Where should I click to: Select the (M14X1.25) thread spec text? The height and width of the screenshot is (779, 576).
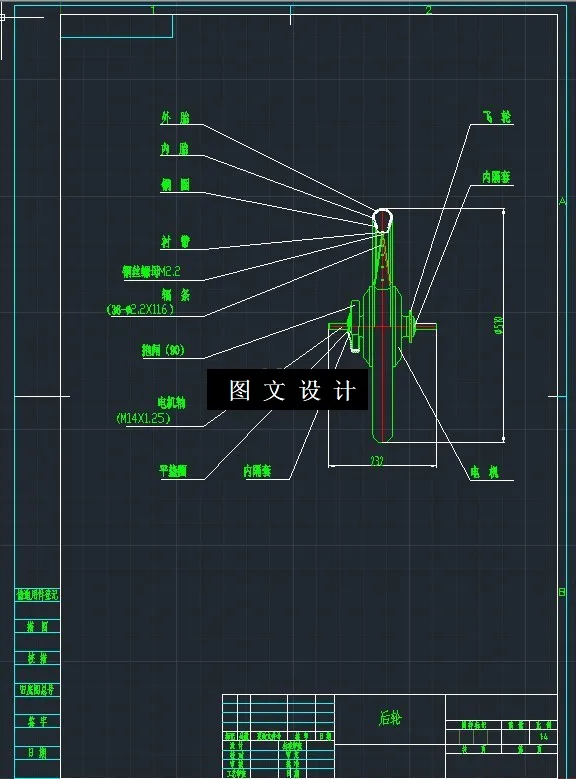pyautogui.click(x=143, y=418)
